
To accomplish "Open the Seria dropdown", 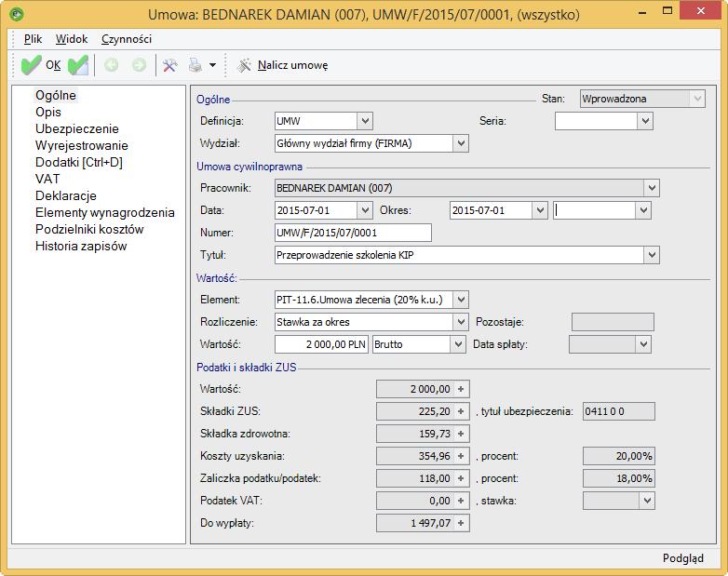I will pyautogui.click(x=645, y=121).
